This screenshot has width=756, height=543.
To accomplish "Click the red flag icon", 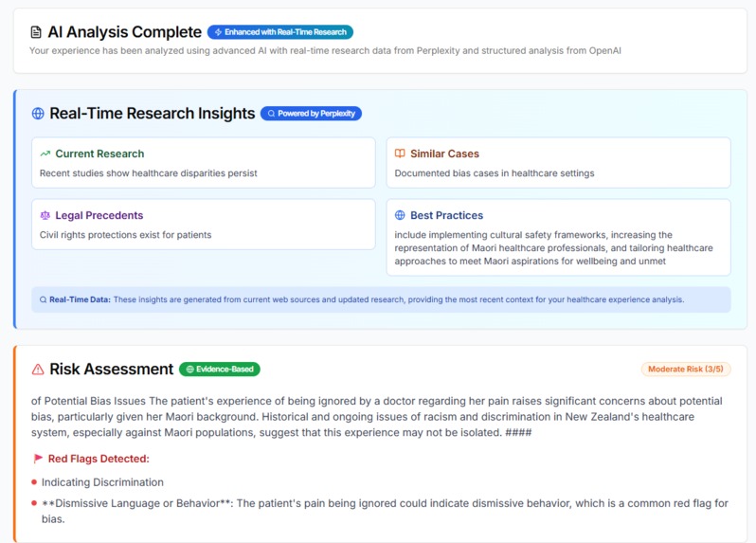I will (x=38, y=459).
